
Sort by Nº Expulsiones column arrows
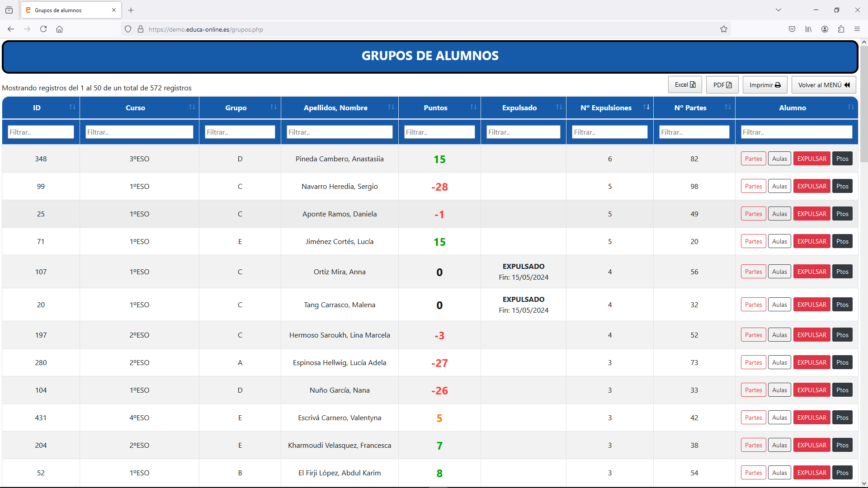pos(646,107)
